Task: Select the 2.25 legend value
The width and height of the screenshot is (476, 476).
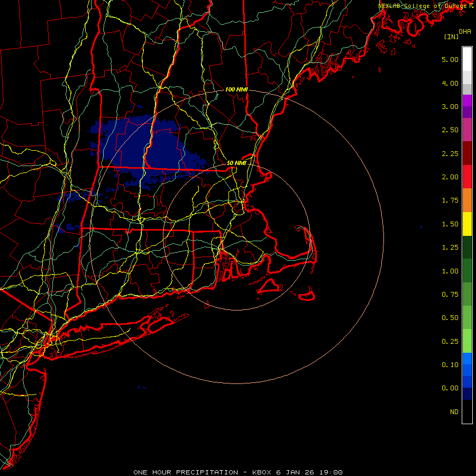Action: [x=450, y=153]
